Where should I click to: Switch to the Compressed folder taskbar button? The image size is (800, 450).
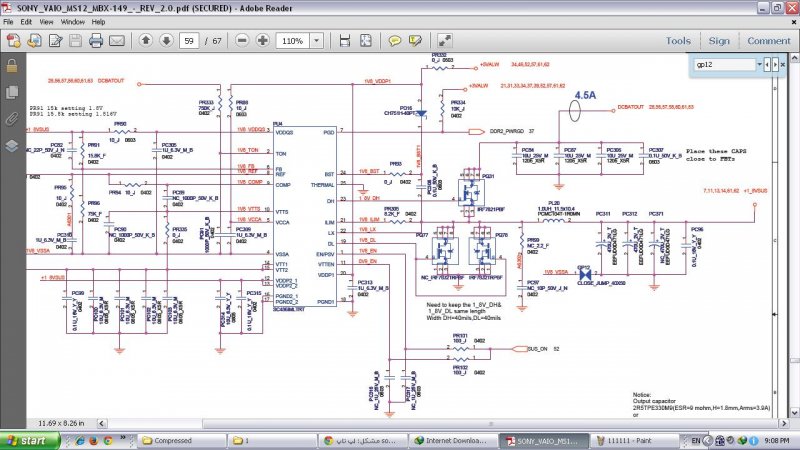(181, 440)
